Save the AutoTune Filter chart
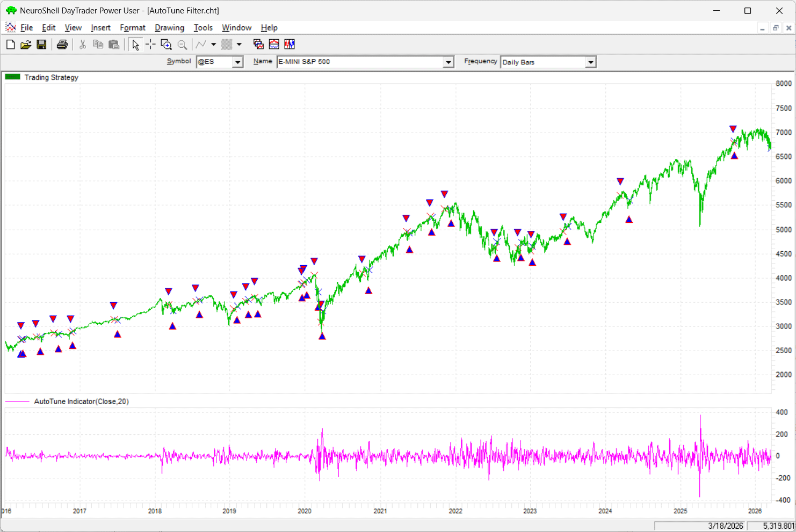The height and width of the screenshot is (532, 796). 41,44
